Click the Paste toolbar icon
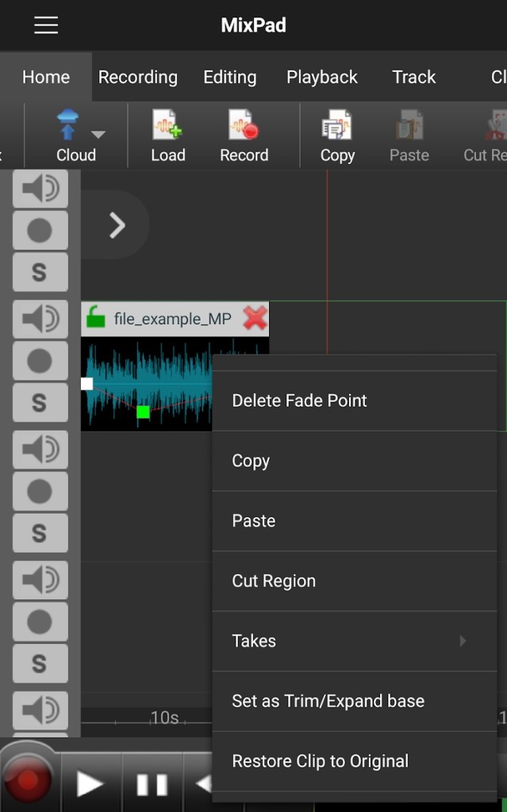Image resolution: width=507 pixels, height=812 pixels. 409,127
